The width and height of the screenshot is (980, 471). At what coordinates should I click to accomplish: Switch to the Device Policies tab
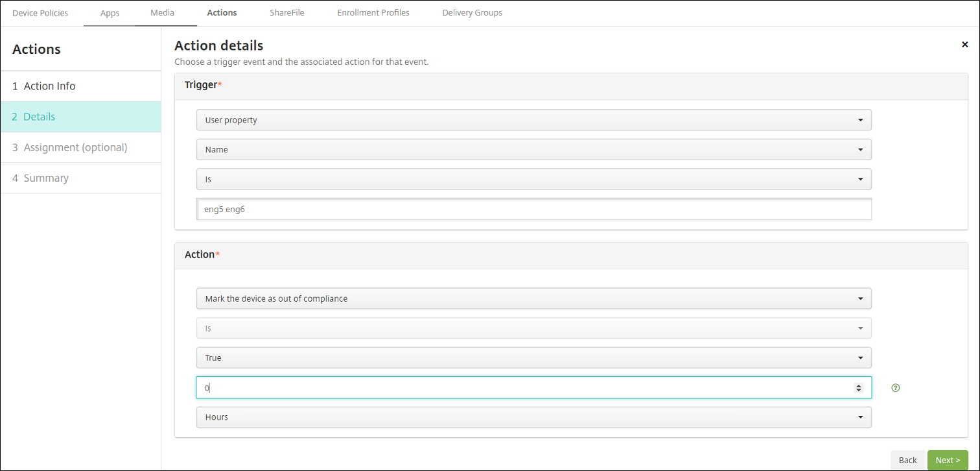coord(40,13)
